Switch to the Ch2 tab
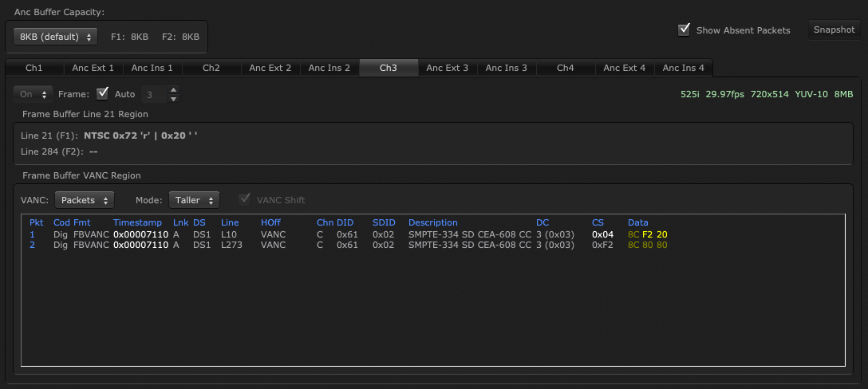Viewport: 868px width, 389px height. point(211,68)
